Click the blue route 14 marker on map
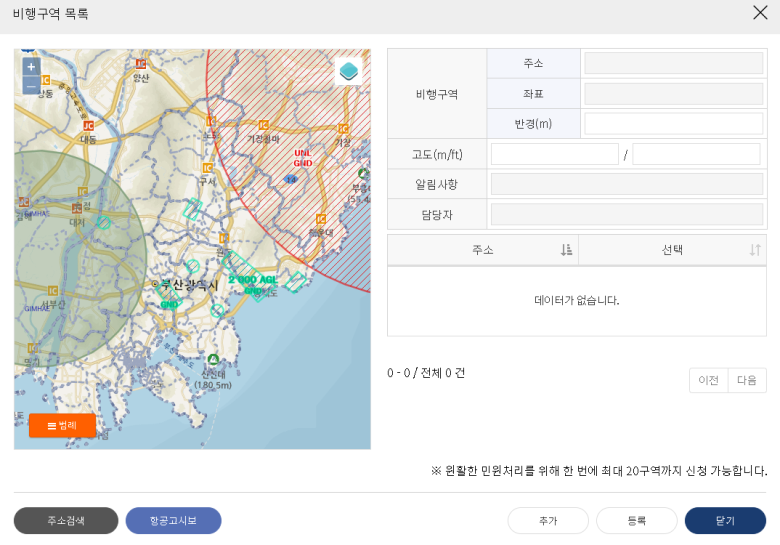Screen dimensions: 780x545 291,179
